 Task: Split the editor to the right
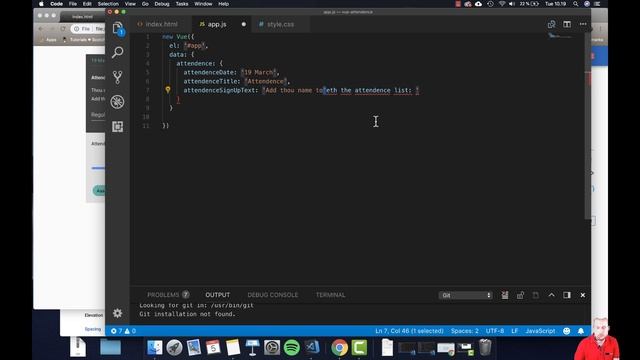coord(567,24)
